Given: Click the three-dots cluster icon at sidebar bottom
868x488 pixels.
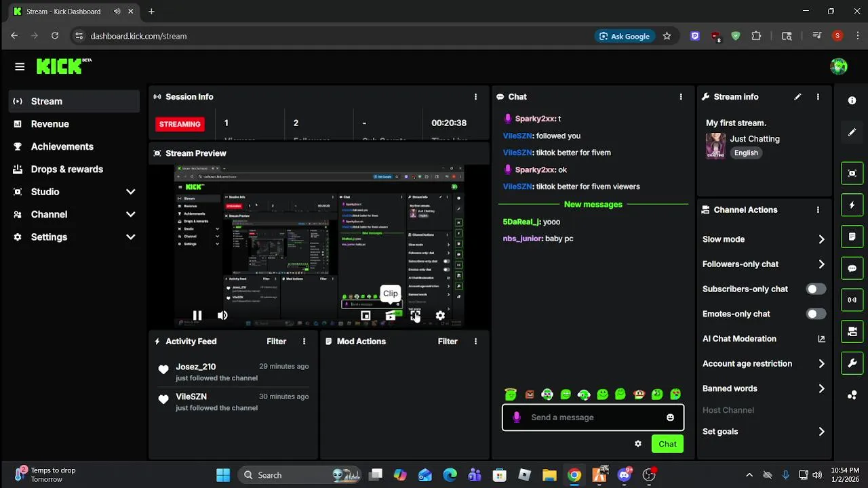Looking at the screenshot, I should point(852,395).
